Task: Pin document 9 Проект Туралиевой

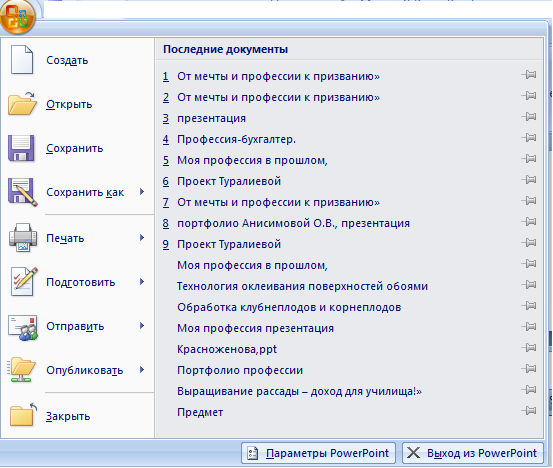Action: [x=529, y=243]
